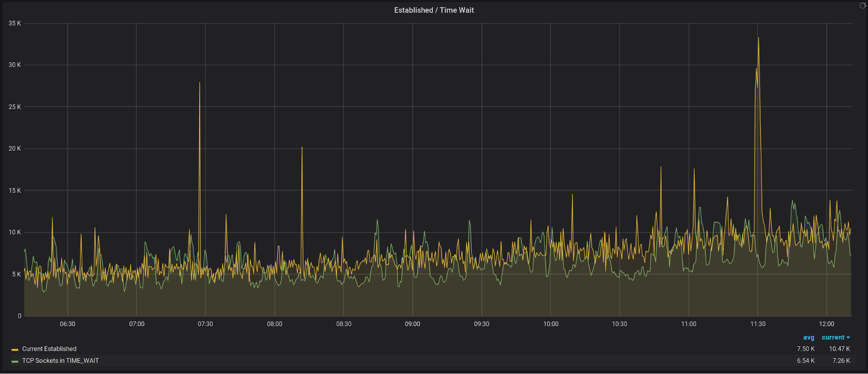
Task: Toggle the TCP Sockets in TIME_WAIT series
Action: [60, 361]
